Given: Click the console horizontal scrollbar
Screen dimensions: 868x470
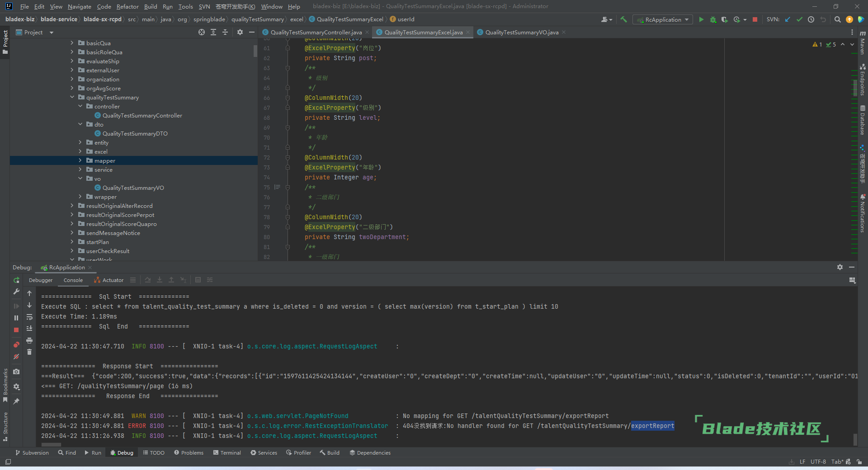Looking at the screenshot, I should click(51, 445).
